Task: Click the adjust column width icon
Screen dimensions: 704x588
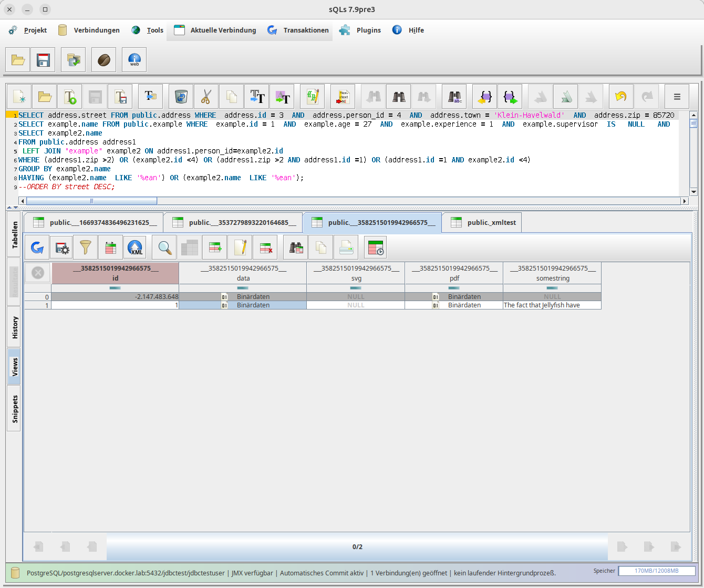Action: 110,247
